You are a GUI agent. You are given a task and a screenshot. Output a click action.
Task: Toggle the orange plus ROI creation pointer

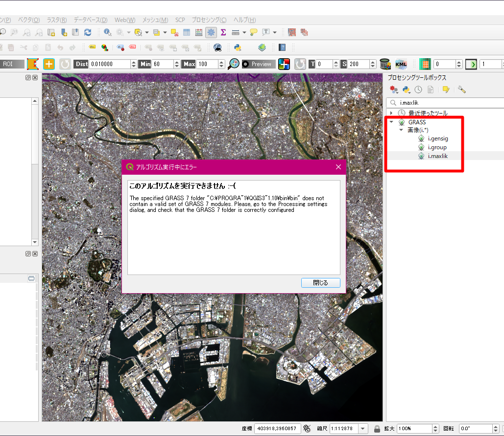coord(50,64)
